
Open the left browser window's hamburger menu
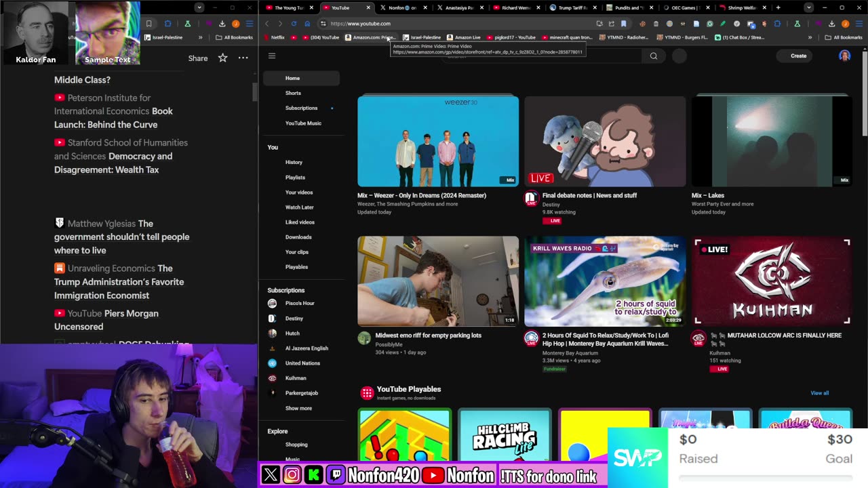click(x=249, y=24)
